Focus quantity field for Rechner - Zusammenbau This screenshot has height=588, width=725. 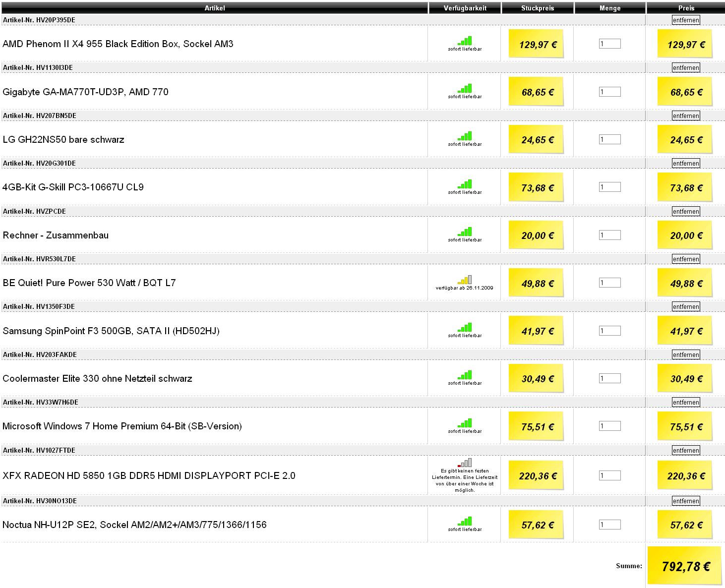[609, 235]
